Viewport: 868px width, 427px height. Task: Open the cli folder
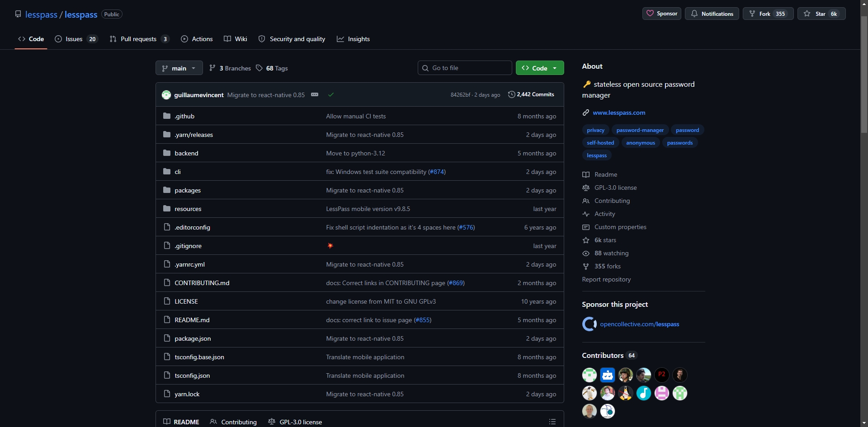pos(178,172)
